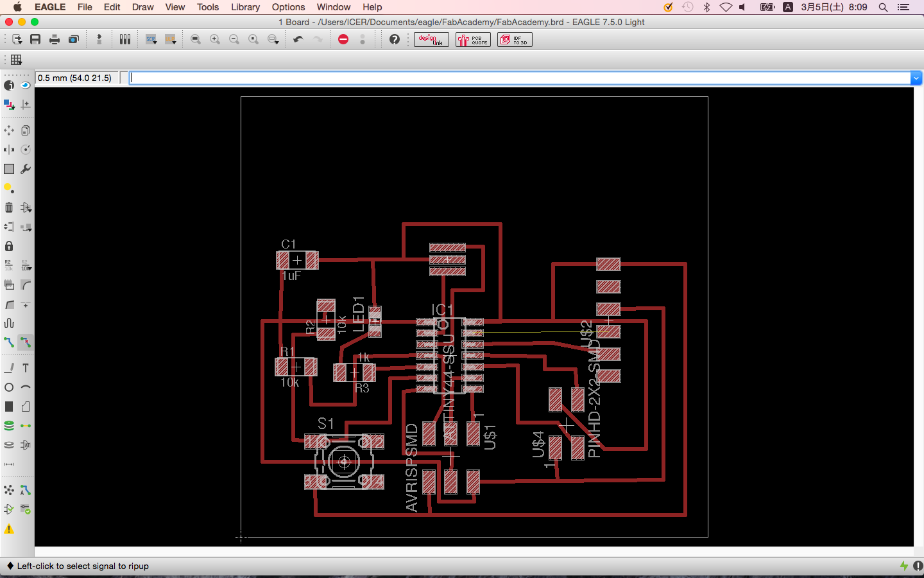Select the Circle tool

tap(9, 387)
